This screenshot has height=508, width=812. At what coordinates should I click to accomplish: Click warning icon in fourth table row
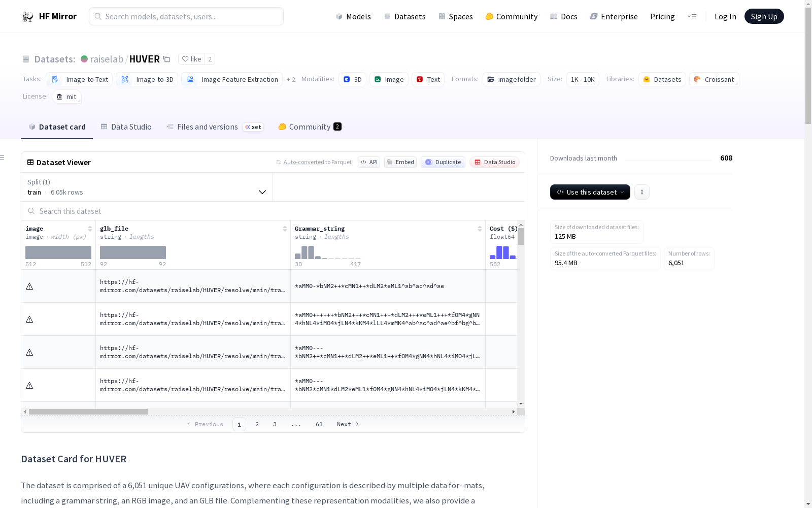coord(29,385)
